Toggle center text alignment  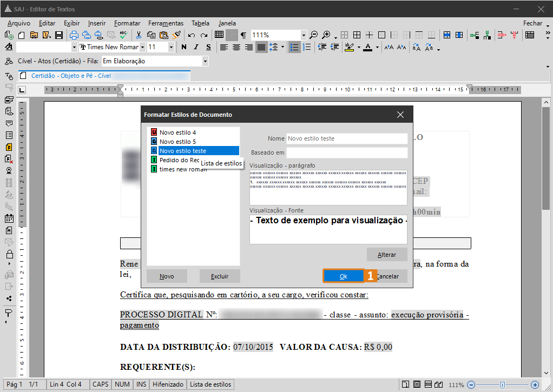[x=236, y=47]
